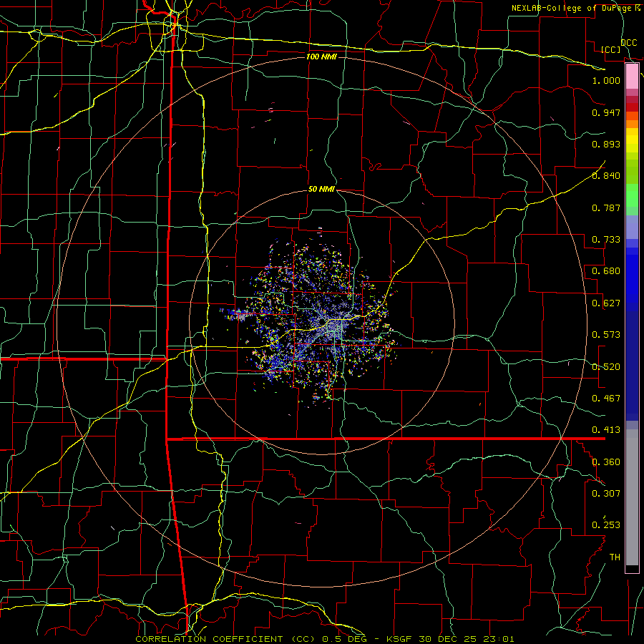The height and width of the screenshot is (644, 644).
Task: Click the NEXLAB-College of DuPage title text
Action: click(575, 8)
